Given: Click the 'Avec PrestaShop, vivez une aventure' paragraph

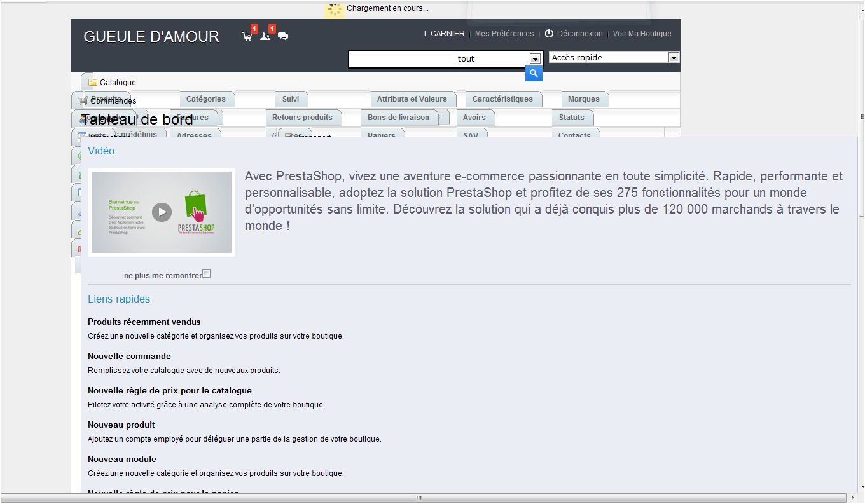Looking at the screenshot, I should click(544, 201).
